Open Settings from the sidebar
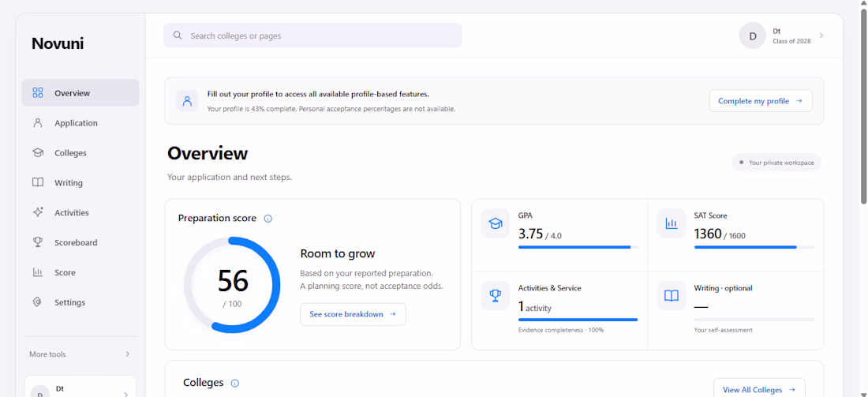 tap(80, 302)
